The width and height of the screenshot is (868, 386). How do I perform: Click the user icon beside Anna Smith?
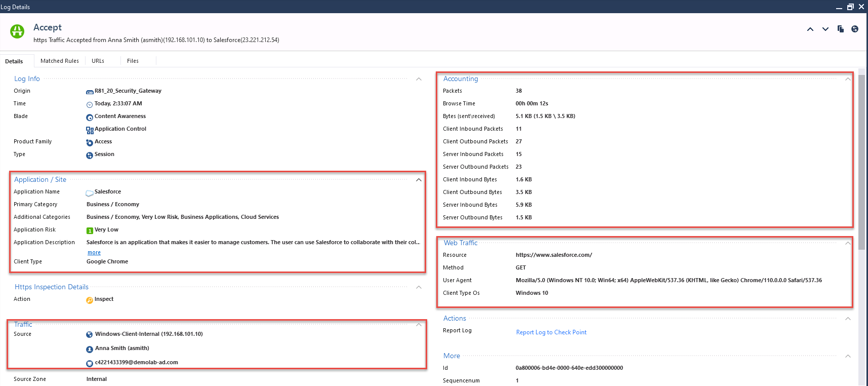90,349
